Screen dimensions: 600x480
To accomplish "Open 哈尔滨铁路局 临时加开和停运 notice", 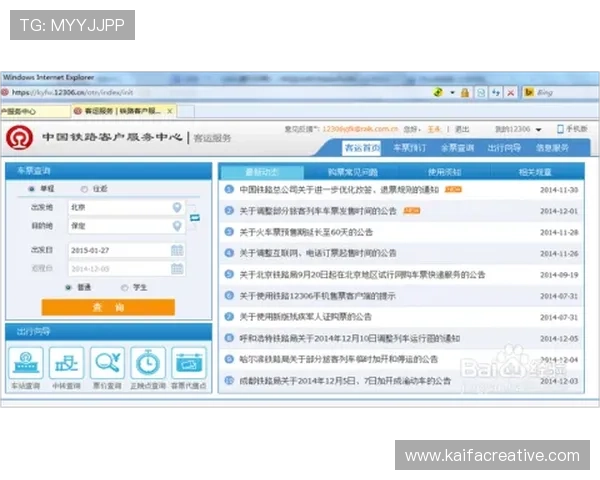I will coord(339,359).
